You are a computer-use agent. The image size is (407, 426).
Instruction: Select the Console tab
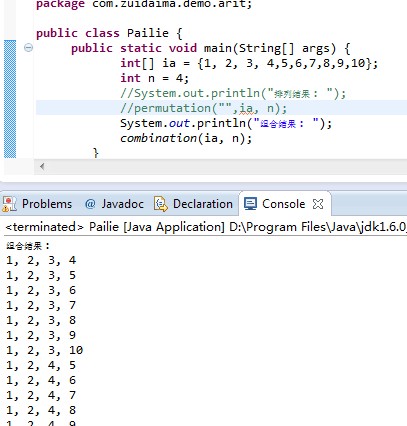(x=284, y=204)
